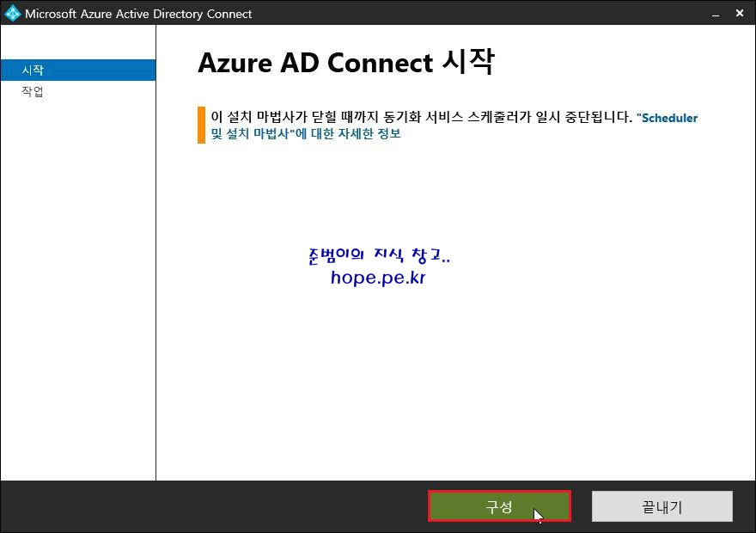Click the Azure AD Connect title bar icon
This screenshot has height=533, width=756.
coord(12,13)
